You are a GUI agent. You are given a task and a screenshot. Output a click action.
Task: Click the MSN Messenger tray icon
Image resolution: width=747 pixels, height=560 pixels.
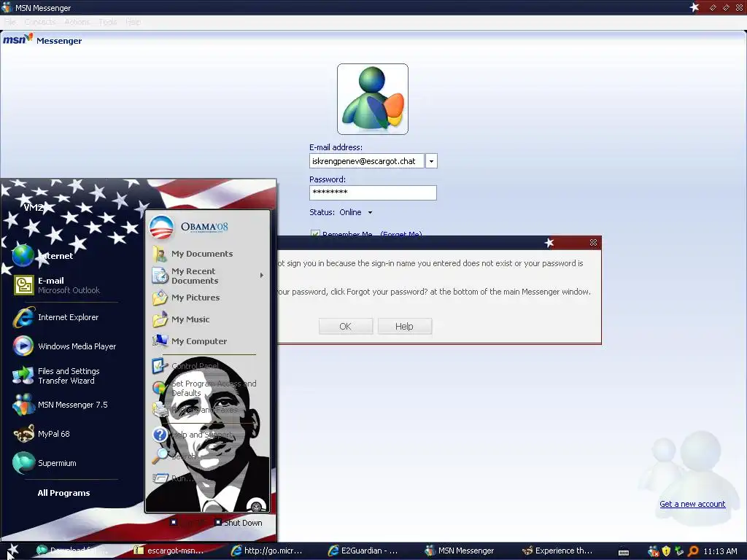tap(654, 551)
